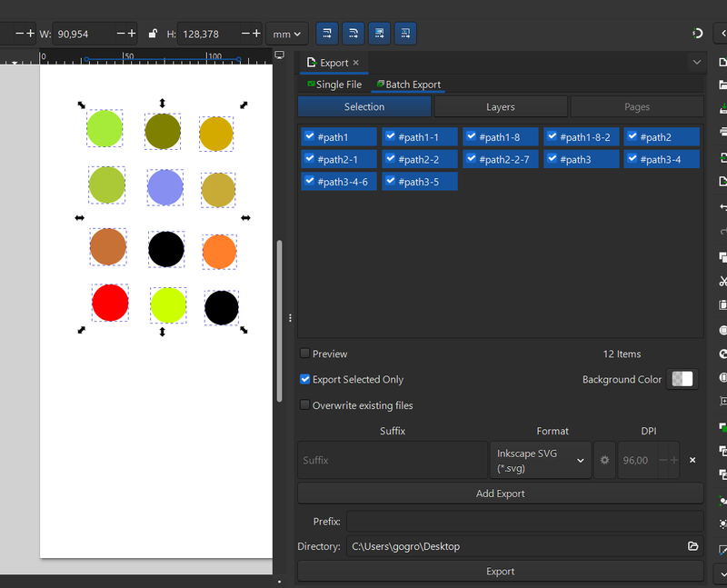This screenshot has height=588, width=727.
Task: Open the mm units dropdown
Action: 285,33
